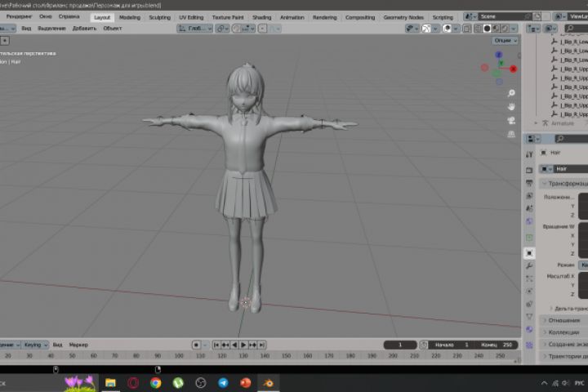Screen dimensions: 588x392
Task: Open the Object Data mesh tab
Action: click(x=529, y=317)
